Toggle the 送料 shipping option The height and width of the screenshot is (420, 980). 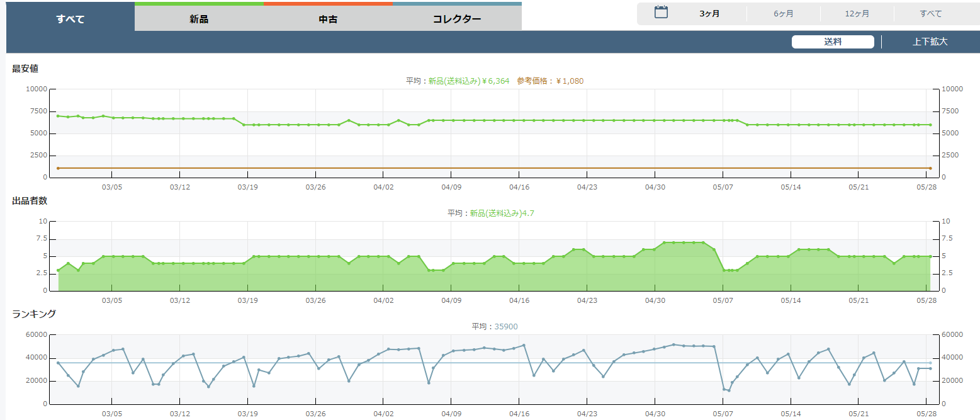pos(833,42)
